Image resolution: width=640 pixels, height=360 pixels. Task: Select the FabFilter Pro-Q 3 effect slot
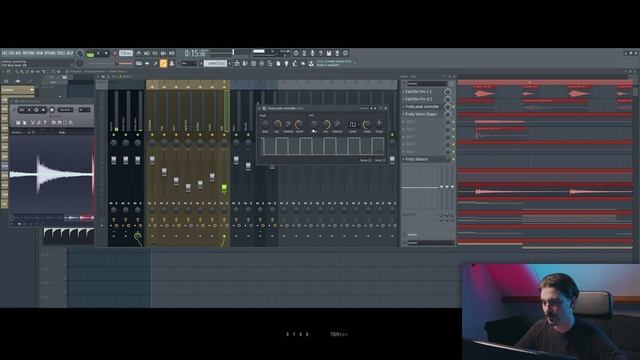pos(424,99)
